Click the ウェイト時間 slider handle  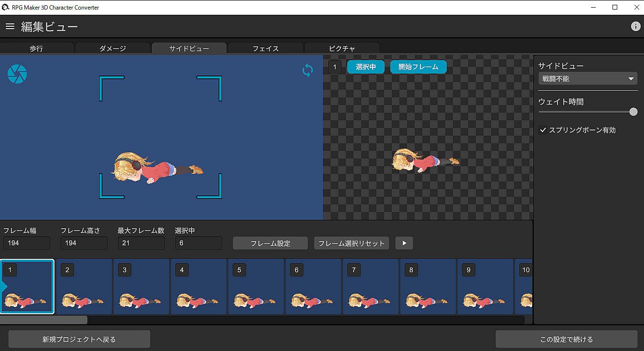tap(633, 112)
